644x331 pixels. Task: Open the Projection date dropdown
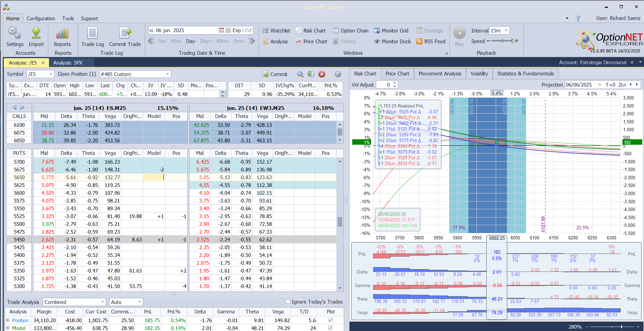coord(600,85)
